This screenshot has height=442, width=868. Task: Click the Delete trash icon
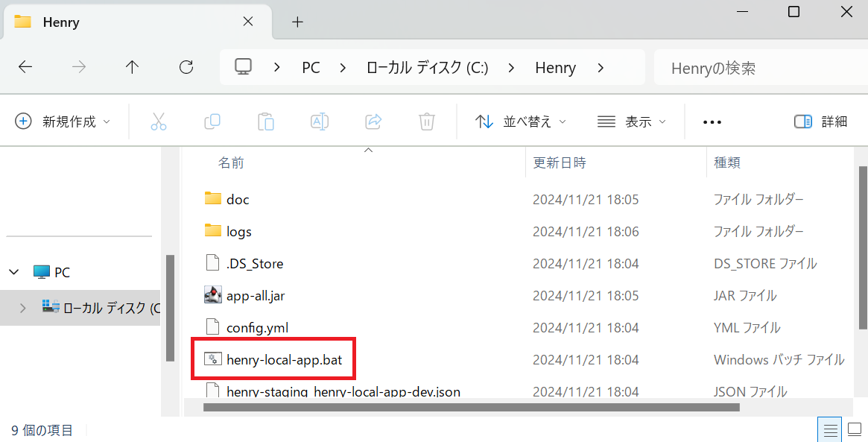pyautogui.click(x=426, y=121)
